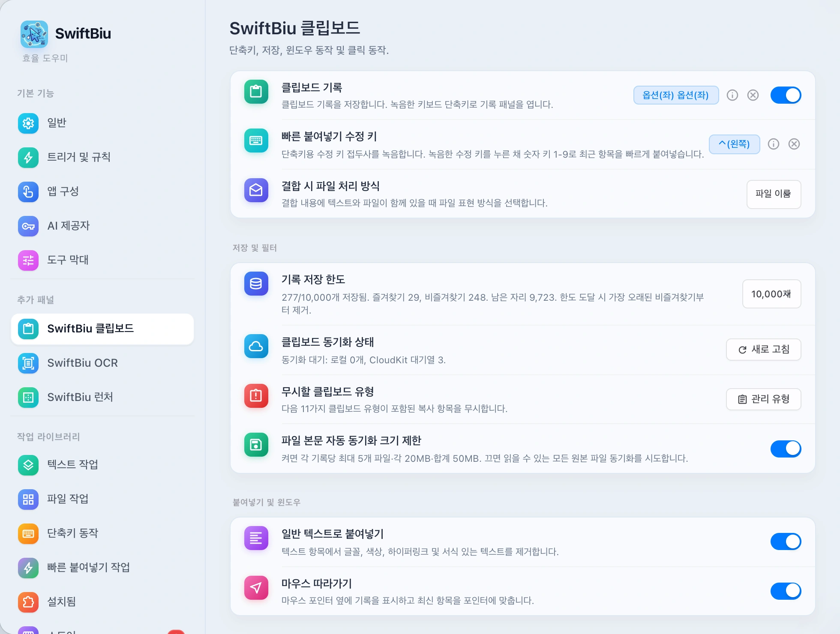Go to 일반 in sidebar
The height and width of the screenshot is (634, 840).
(102, 123)
